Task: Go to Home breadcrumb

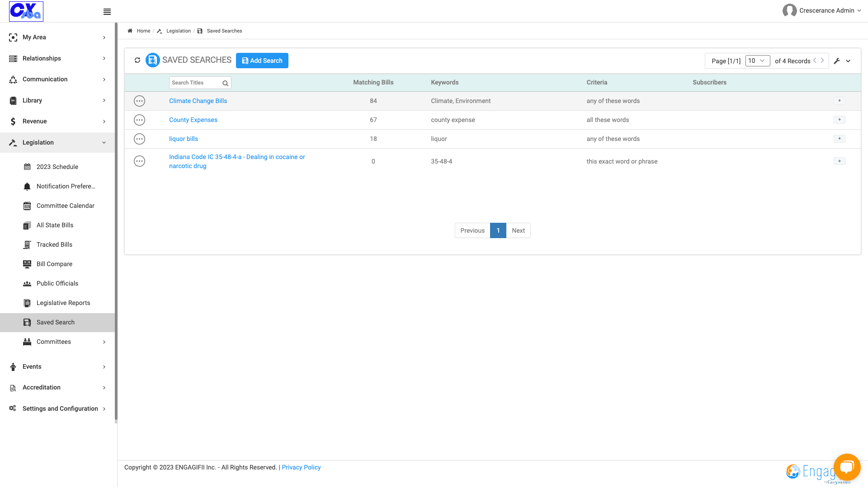Action: click(x=143, y=31)
